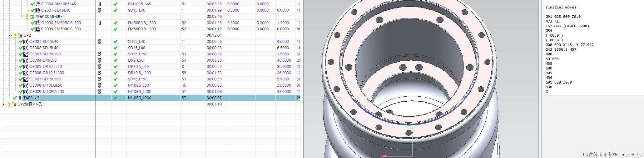The width and height of the screenshot is (644, 158).
Task: Click the drilling icon of O3004-DR9L50
Action: point(26,60)
